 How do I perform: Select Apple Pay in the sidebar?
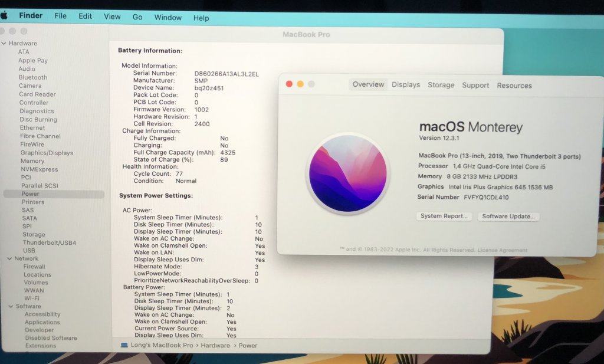[x=33, y=60]
